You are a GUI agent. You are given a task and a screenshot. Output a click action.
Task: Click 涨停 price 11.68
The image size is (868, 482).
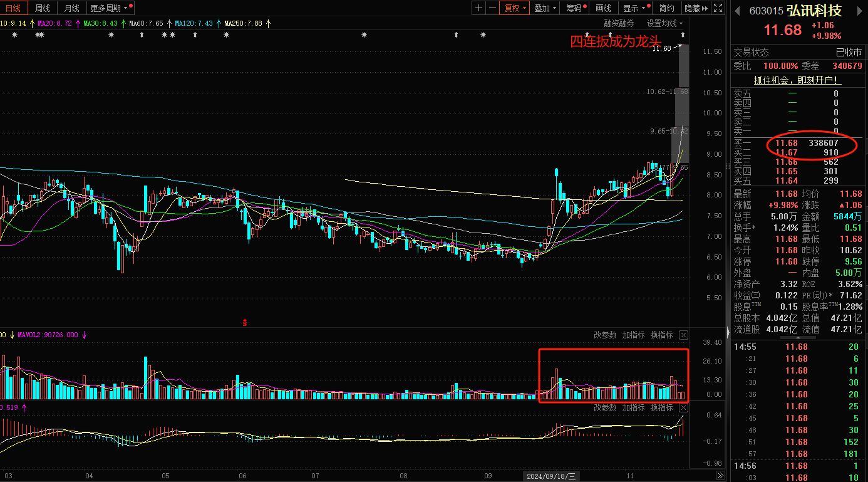(x=787, y=261)
